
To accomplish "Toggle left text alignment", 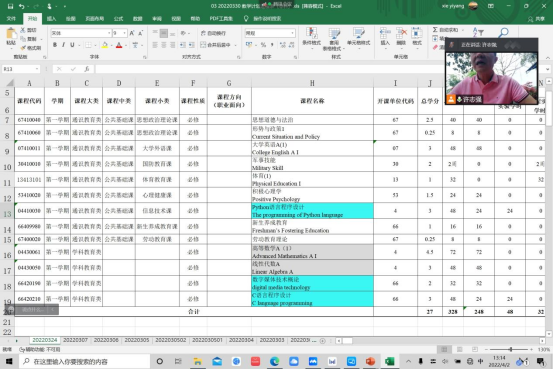I will pyautogui.click(x=155, y=45).
